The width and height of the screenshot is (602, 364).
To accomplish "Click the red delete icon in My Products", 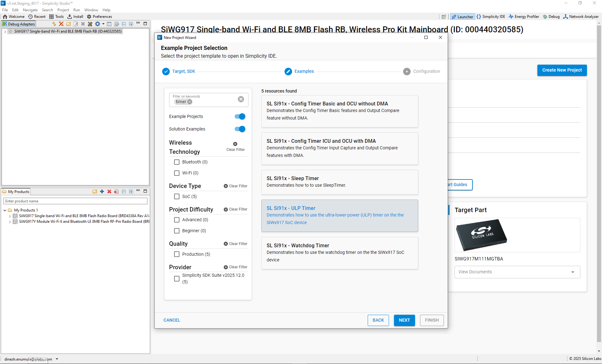I will click(109, 191).
